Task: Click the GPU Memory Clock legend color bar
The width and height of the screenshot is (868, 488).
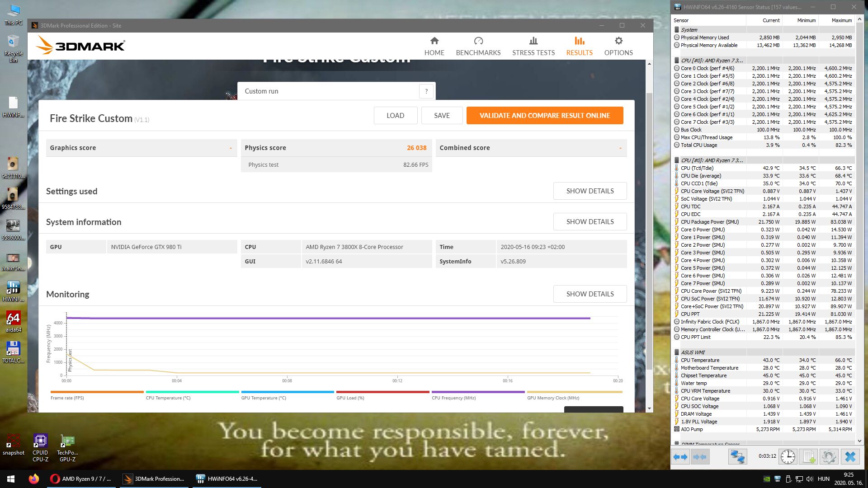Action: [x=574, y=392]
